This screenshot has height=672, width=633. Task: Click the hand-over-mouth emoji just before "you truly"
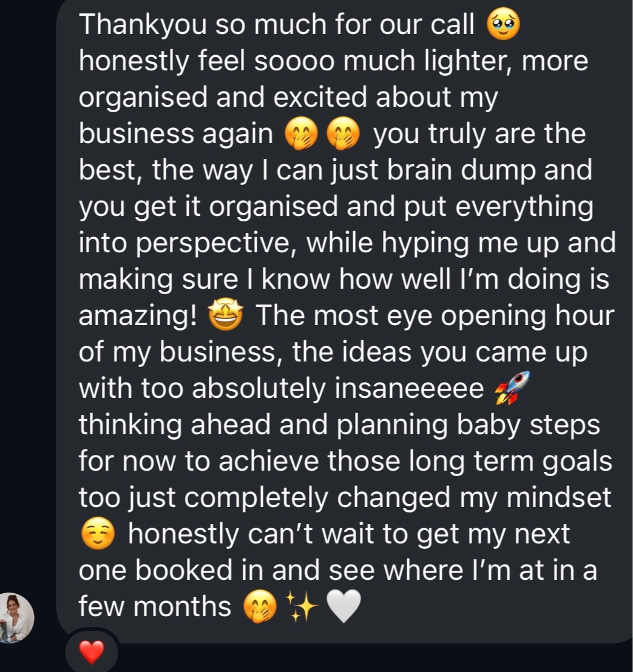tap(343, 135)
